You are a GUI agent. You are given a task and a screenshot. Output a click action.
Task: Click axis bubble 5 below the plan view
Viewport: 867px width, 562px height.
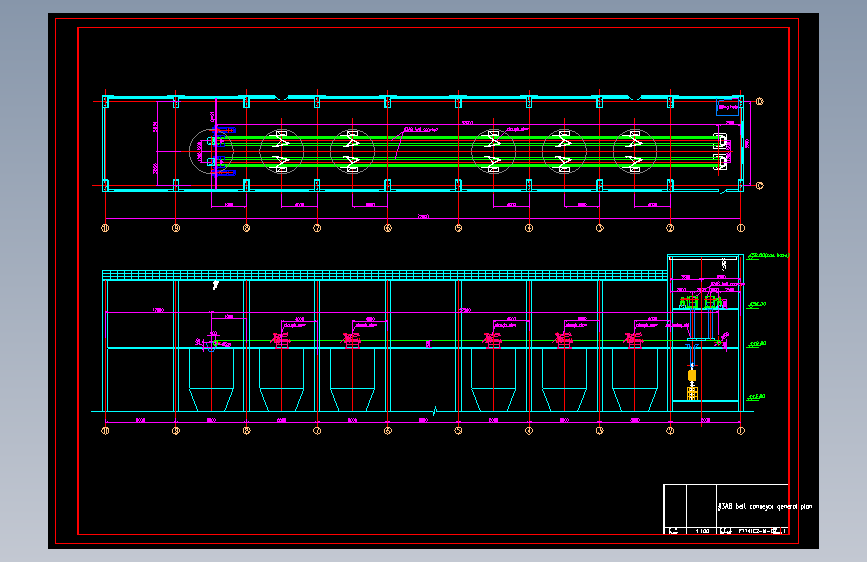pos(458,228)
